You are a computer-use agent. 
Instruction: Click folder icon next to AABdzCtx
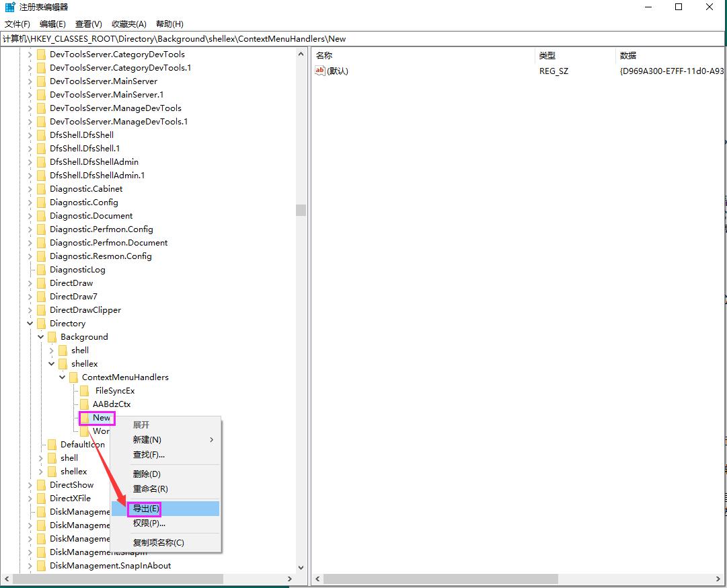84,404
